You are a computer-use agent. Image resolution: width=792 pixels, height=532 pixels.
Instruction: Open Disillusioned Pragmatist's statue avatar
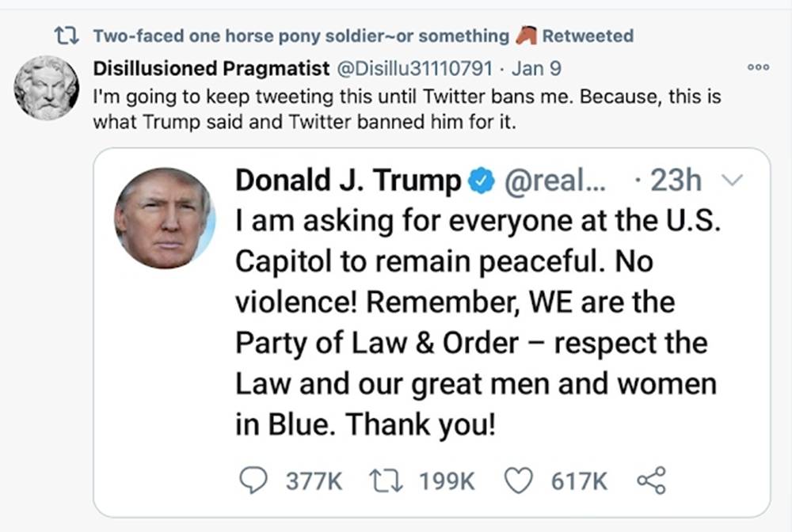47,88
